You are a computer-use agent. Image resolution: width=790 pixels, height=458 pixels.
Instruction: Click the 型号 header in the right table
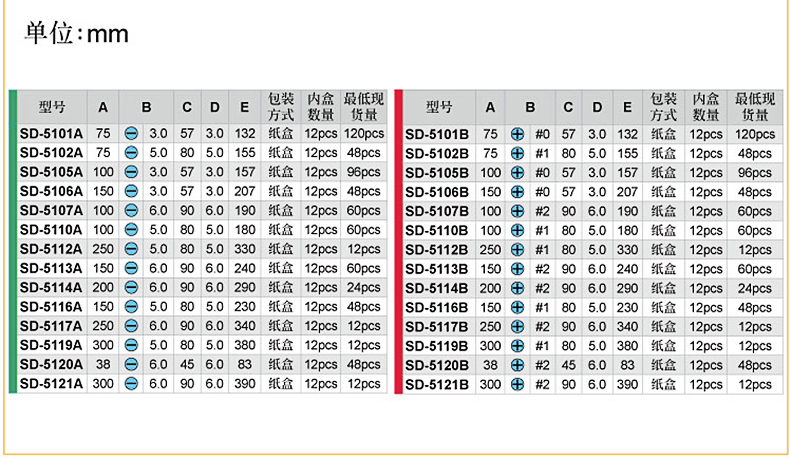438,107
